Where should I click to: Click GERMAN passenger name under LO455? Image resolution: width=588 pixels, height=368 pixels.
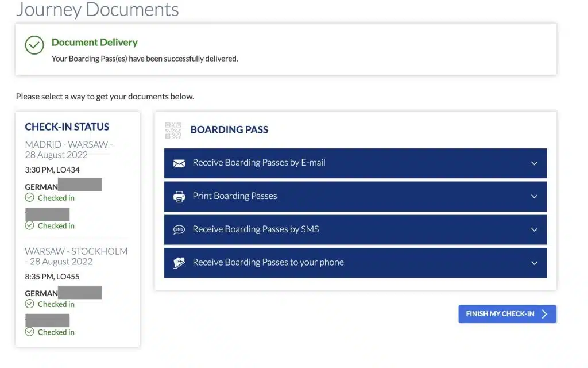pyautogui.click(x=41, y=293)
